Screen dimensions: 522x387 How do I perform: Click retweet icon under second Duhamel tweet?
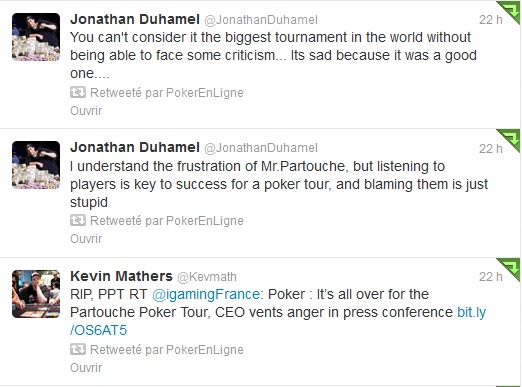coord(78,220)
